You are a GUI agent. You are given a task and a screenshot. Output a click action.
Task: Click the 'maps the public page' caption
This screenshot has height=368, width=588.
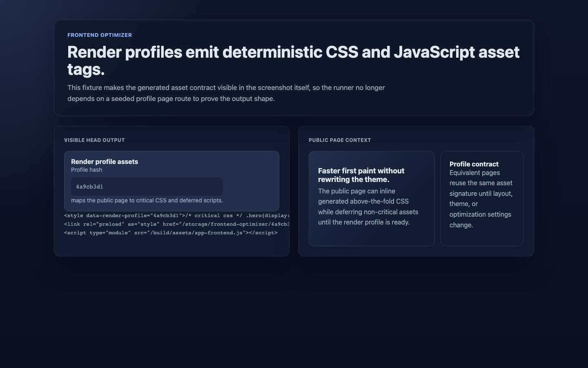[147, 200]
